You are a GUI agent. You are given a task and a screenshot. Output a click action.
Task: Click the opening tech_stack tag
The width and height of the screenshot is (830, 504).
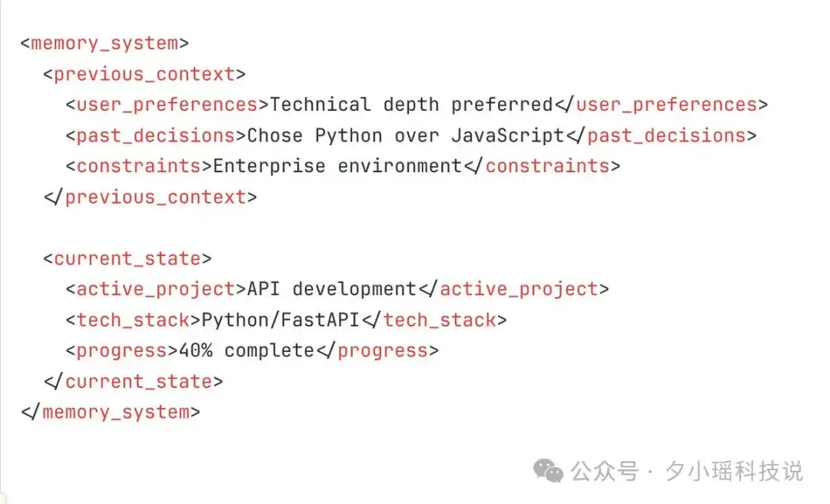(134, 320)
